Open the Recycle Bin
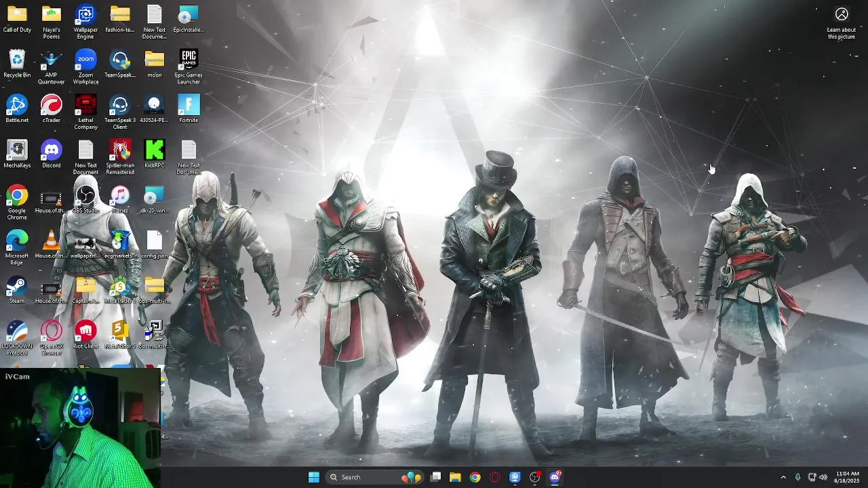Viewport: 868px width, 488px height. coord(17,64)
